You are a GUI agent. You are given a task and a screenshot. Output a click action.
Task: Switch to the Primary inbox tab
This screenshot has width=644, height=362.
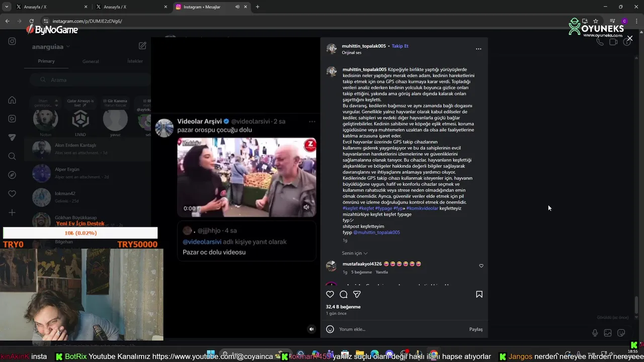pyautogui.click(x=46, y=61)
